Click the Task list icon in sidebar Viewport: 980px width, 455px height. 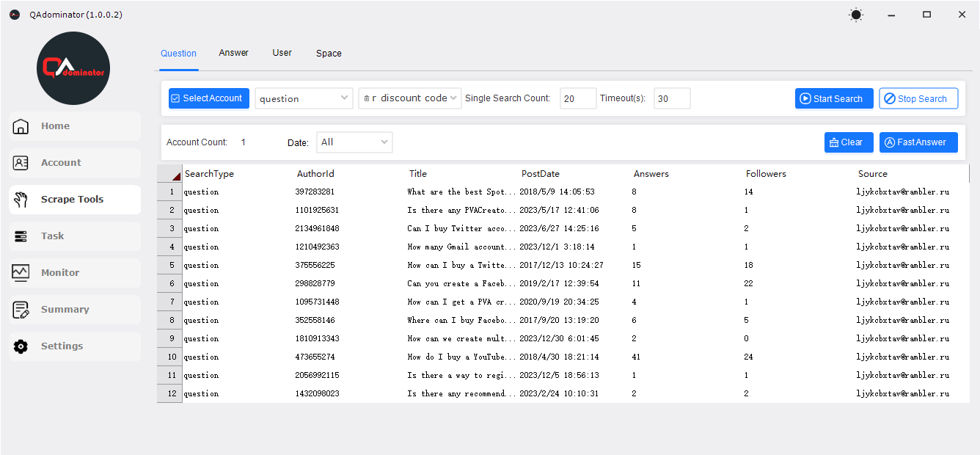point(21,236)
